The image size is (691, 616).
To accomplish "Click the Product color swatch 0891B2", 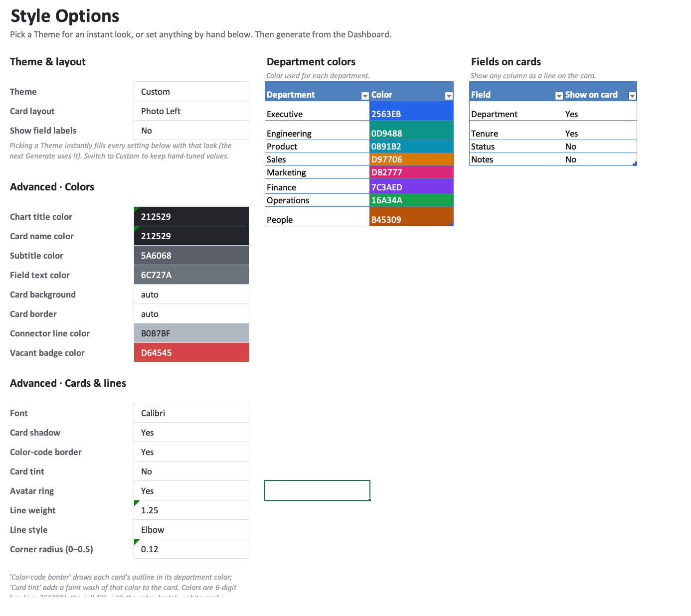I will coord(411,146).
